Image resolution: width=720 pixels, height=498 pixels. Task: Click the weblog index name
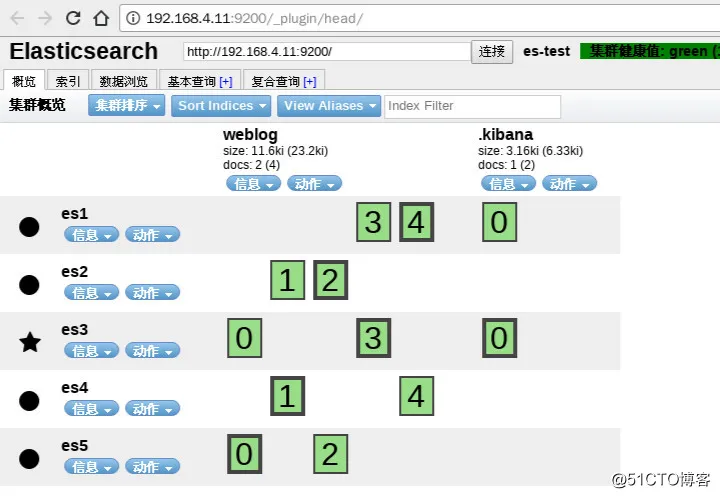[x=250, y=134]
